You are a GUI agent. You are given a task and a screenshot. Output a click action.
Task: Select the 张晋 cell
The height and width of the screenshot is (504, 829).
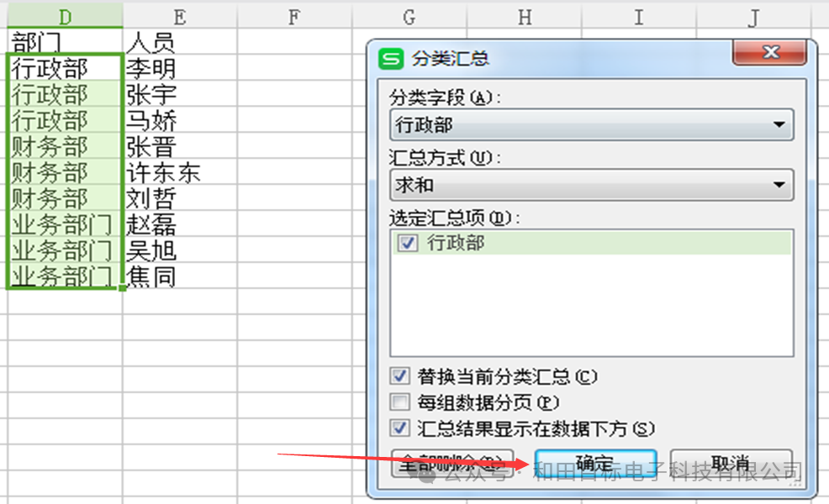(x=180, y=145)
